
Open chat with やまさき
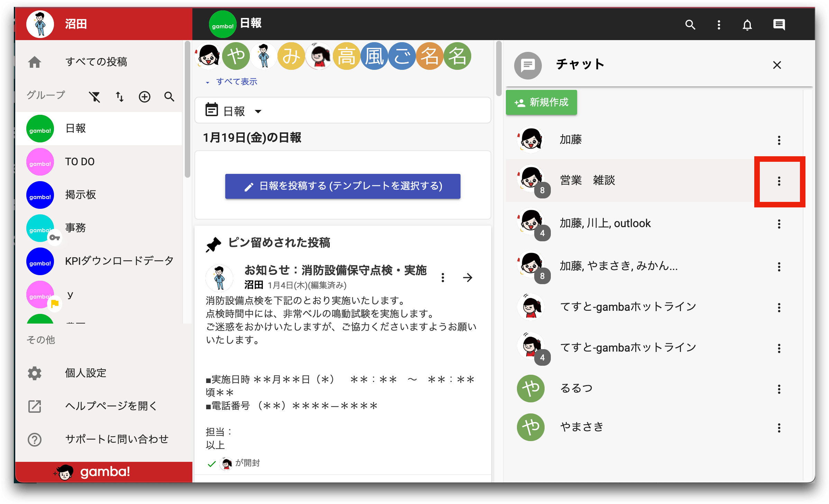(x=581, y=427)
